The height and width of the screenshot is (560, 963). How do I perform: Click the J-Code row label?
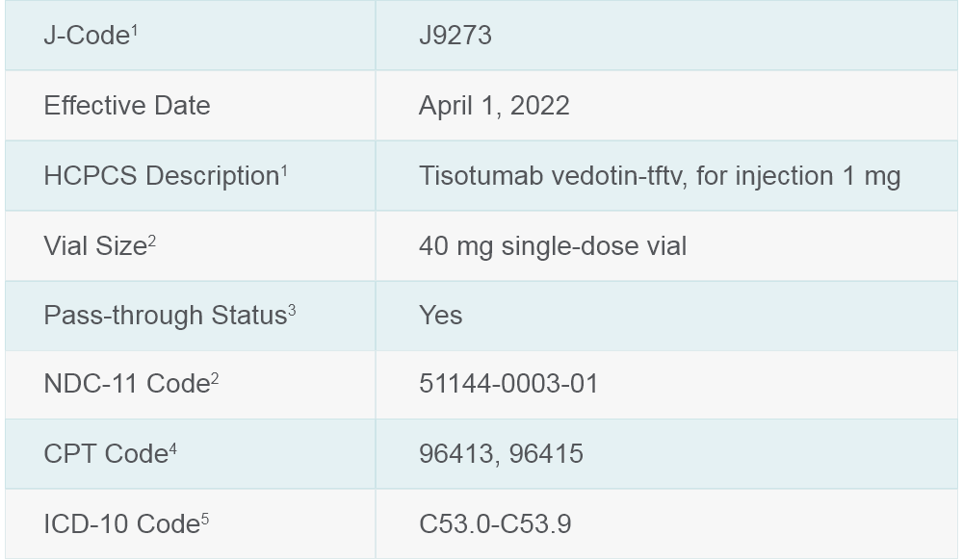(86, 37)
